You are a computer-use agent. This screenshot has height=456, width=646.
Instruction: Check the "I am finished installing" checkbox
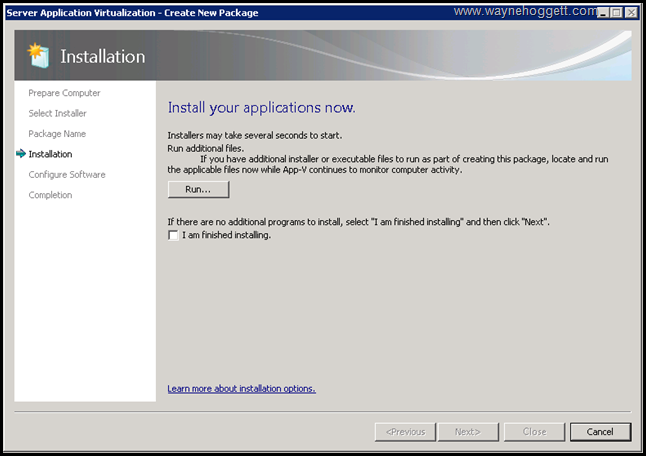[x=173, y=235]
